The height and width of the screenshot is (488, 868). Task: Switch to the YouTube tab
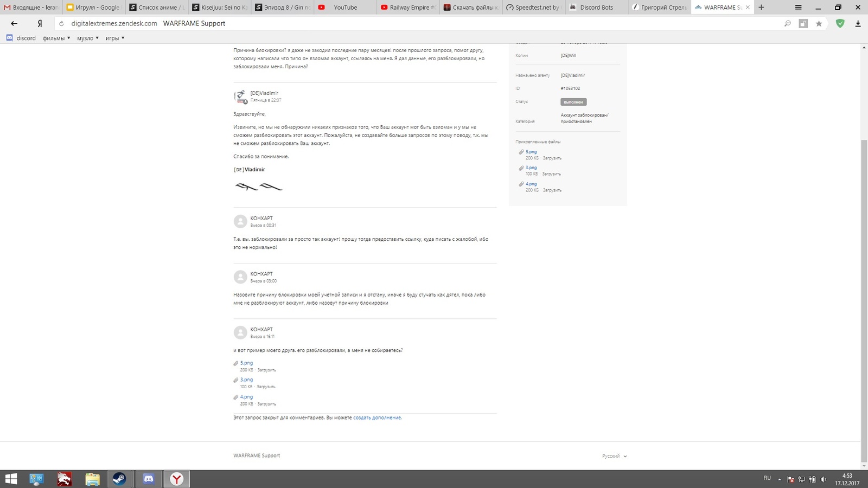click(345, 7)
